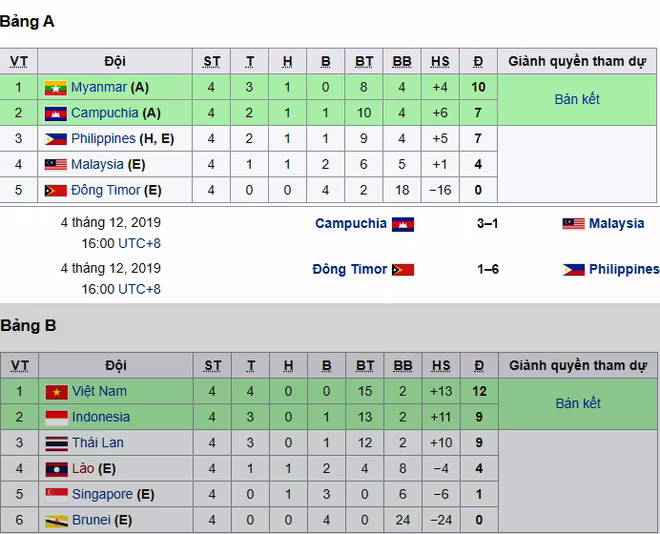Click the Indonesia flag icon in Bảng B
The height and width of the screenshot is (534, 660).
click(x=56, y=418)
